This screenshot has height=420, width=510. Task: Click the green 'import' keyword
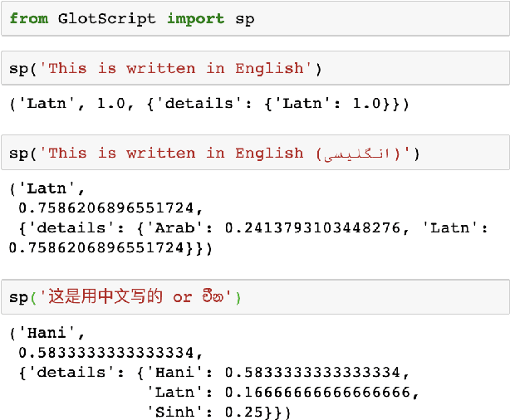pyautogui.click(x=194, y=18)
